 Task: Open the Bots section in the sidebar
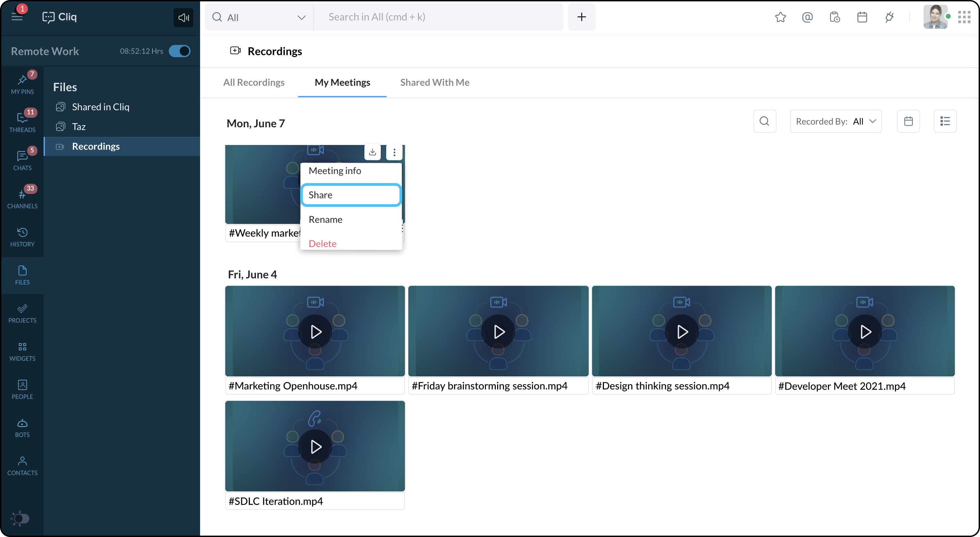click(x=22, y=428)
